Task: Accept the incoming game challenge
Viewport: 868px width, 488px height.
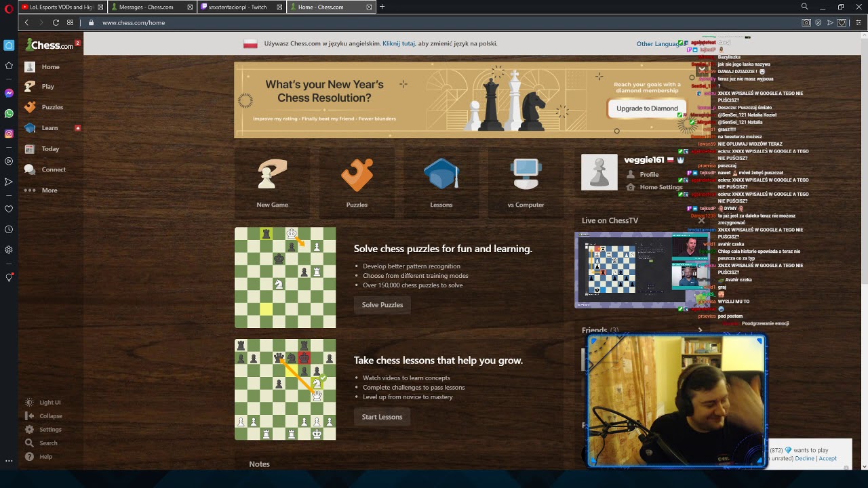Action: tap(828, 459)
